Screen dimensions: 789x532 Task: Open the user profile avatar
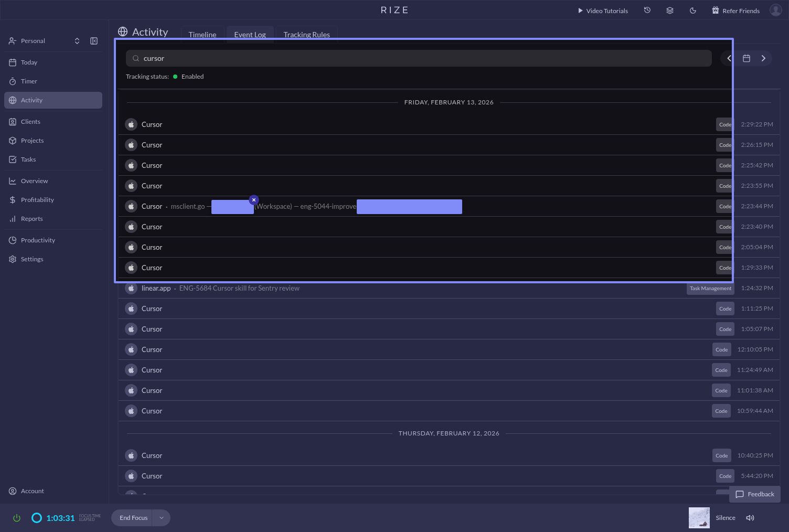(775, 10)
